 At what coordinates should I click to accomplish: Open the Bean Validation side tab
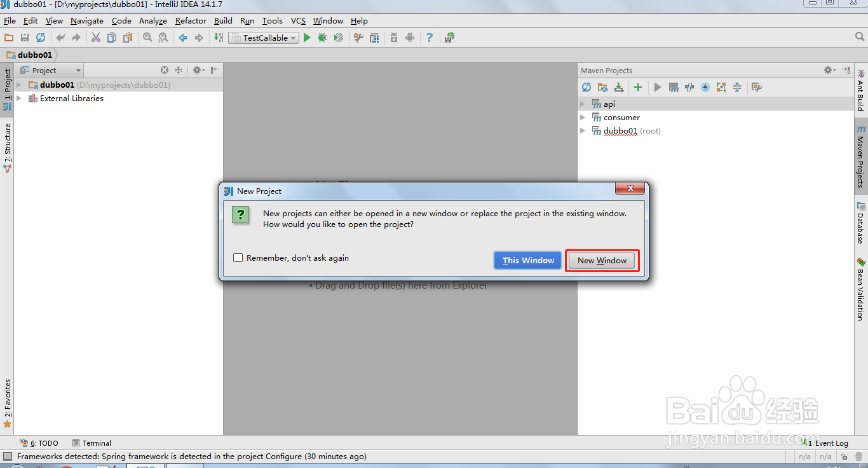pyautogui.click(x=861, y=289)
